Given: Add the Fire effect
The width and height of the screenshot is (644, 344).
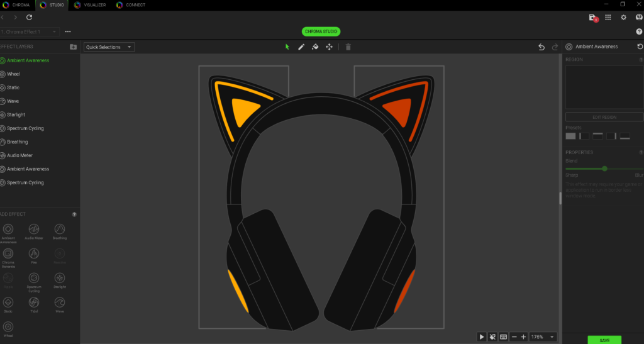Looking at the screenshot, I should [34, 256].
